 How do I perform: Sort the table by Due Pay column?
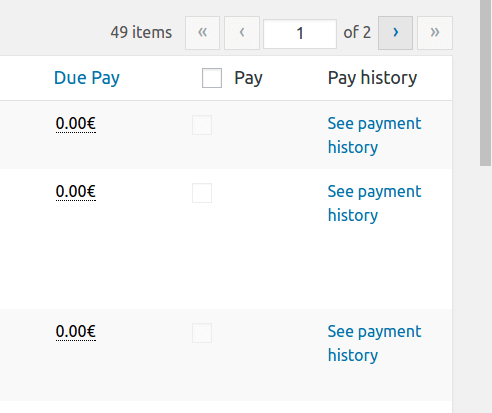[x=87, y=78]
